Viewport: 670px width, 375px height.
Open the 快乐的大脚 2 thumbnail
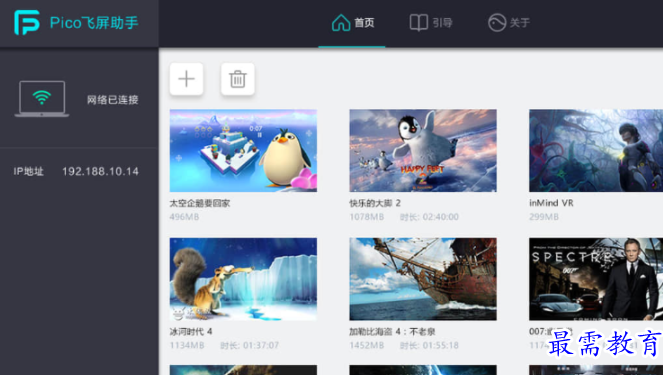click(x=423, y=150)
